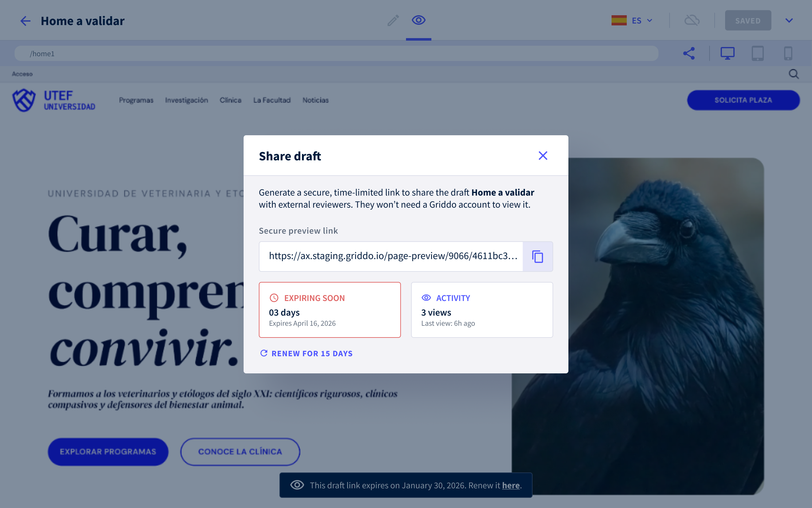The width and height of the screenshot is (812, 508).
Task: Click the 'here' renew link in the banner
Action: [511, 485]
